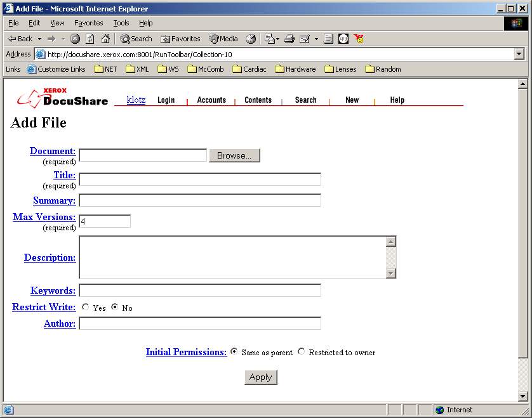Click the Initial Permissions help link
532x418 pixels.
pyautogui.click(x=186, y=352)
